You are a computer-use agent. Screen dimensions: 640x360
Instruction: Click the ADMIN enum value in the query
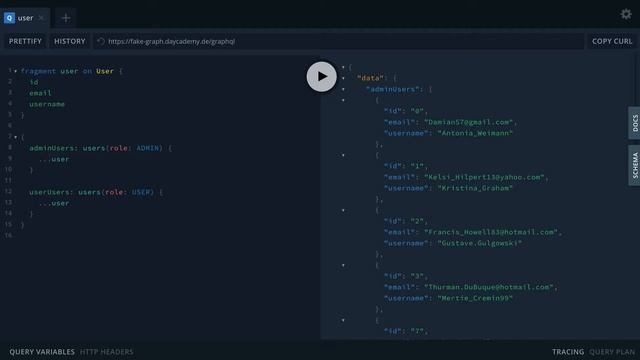147,148
